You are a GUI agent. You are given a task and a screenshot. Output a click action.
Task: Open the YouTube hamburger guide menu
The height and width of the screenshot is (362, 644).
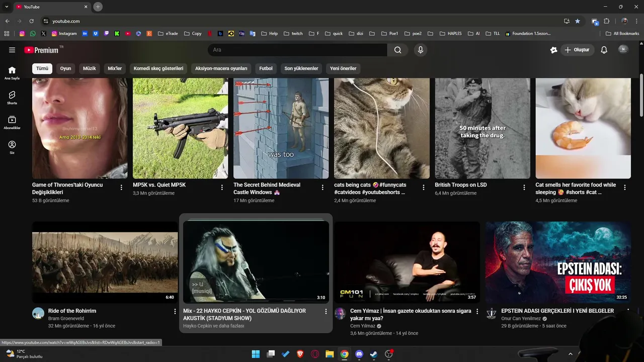click(12, 50)
